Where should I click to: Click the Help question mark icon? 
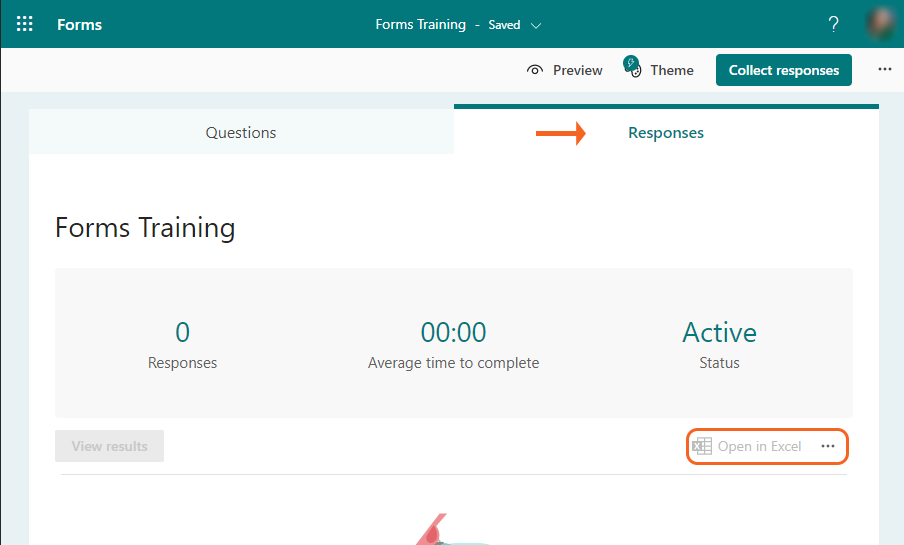(x=833, y=24)
